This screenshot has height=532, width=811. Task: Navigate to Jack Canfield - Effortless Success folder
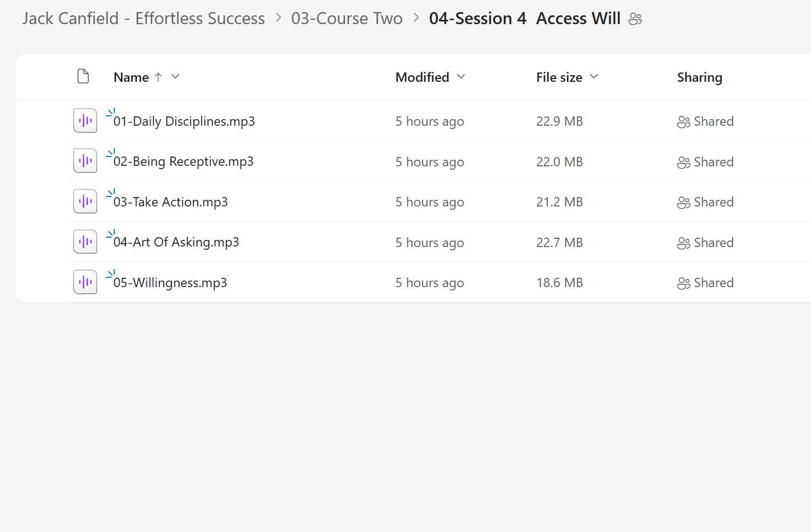[142, 18]
